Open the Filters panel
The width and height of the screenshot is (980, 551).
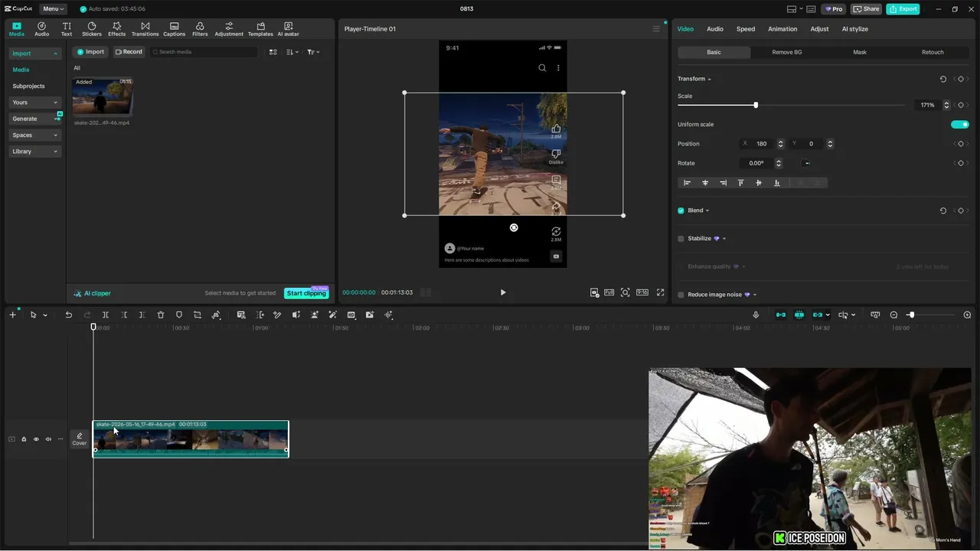tap(200, 29)
